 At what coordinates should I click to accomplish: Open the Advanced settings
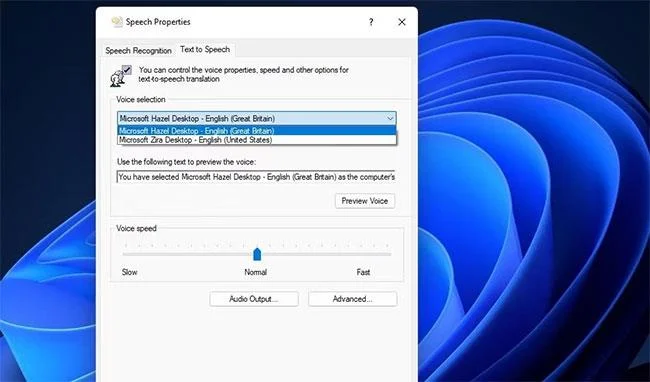point(352,299)
